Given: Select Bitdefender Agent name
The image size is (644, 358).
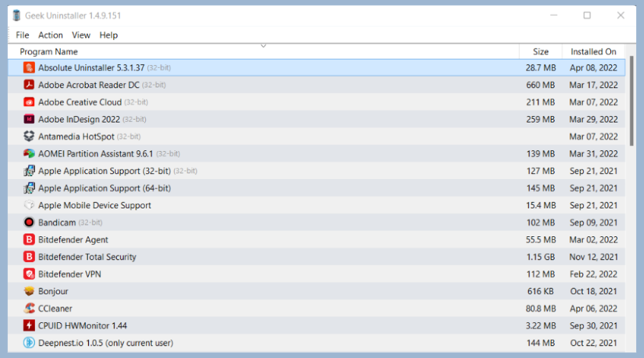Looking at the screenshot, I should tap(73, 240).
